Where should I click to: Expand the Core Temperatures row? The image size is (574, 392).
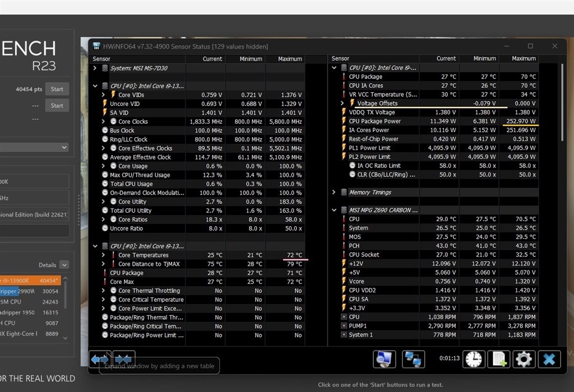click(103, 255)
